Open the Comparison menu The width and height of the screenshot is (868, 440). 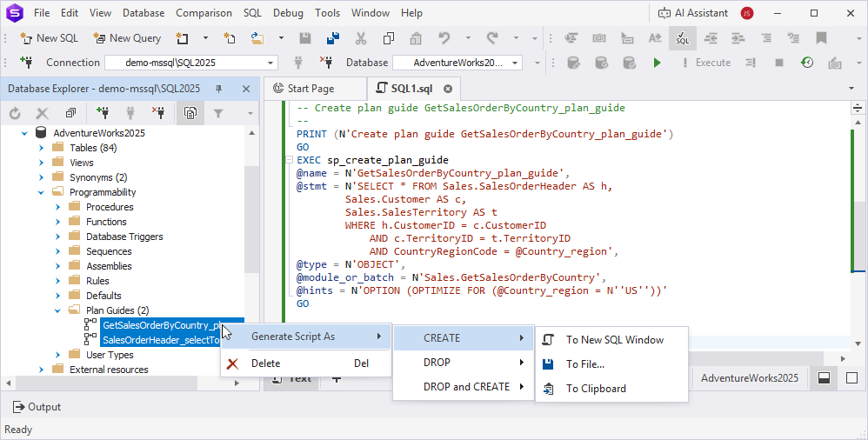[204, 13]
